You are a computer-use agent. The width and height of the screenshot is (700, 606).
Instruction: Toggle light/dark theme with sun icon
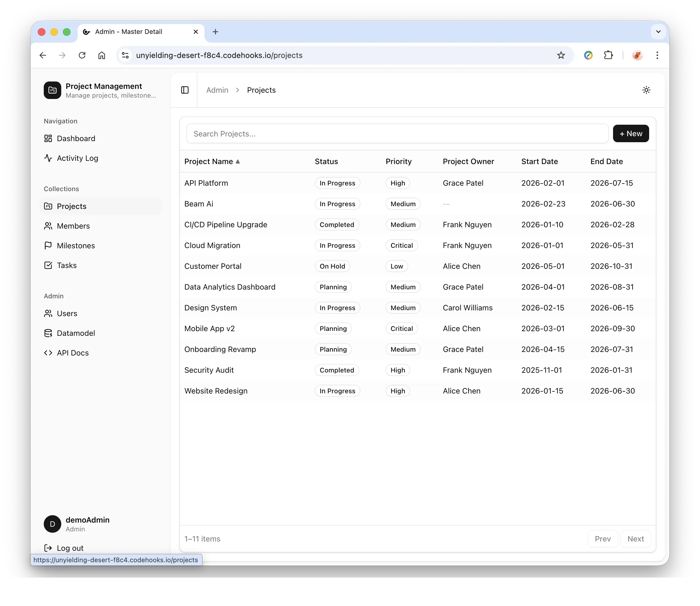pos(646,90)
